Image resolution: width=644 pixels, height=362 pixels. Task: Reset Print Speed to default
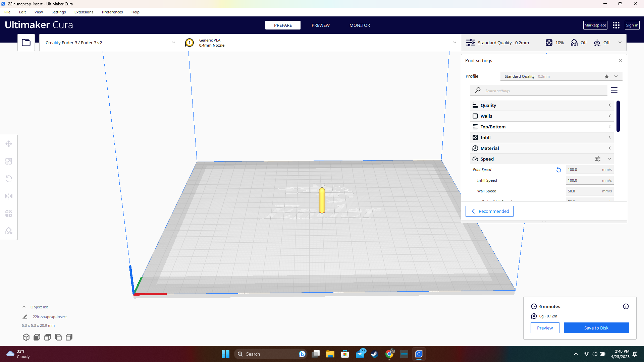559,170
